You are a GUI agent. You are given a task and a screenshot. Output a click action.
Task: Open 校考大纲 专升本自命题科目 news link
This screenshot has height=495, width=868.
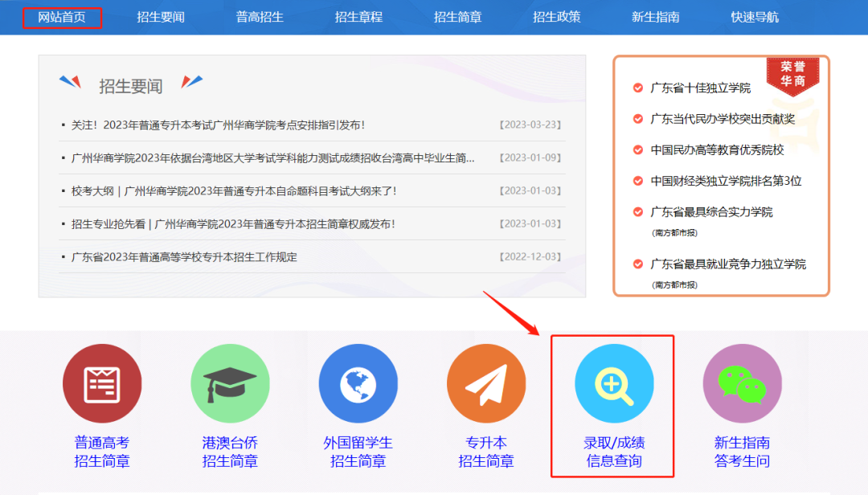(233, 190)
